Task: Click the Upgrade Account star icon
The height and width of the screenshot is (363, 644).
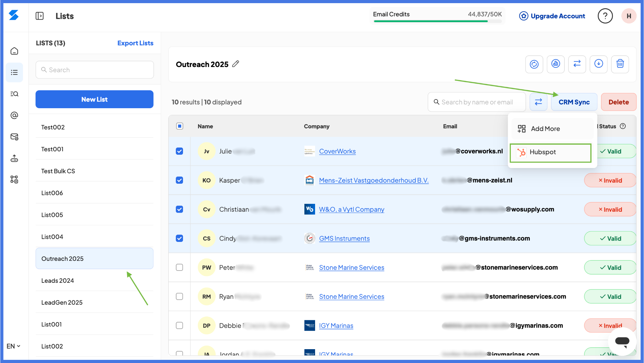Action: coord(523,16)
